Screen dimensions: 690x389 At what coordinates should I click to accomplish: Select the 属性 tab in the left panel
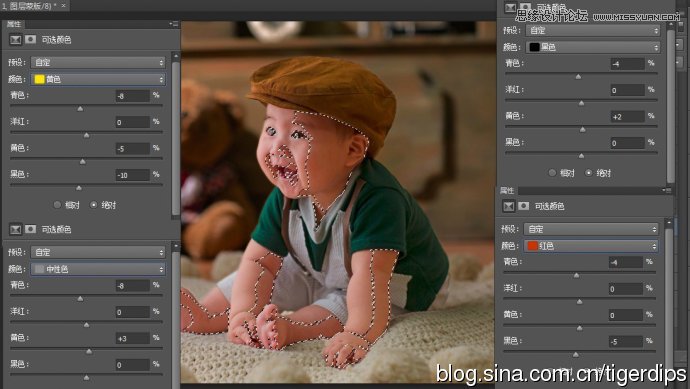coord(14,24)
